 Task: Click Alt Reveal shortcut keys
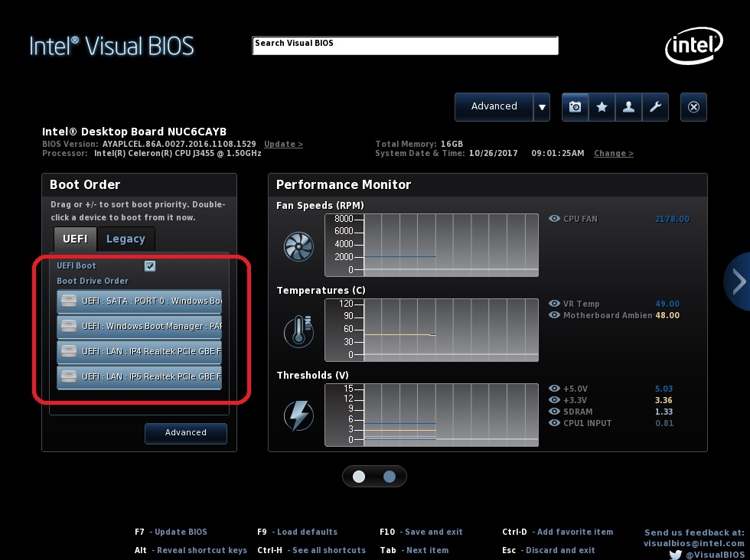[191, 550]
